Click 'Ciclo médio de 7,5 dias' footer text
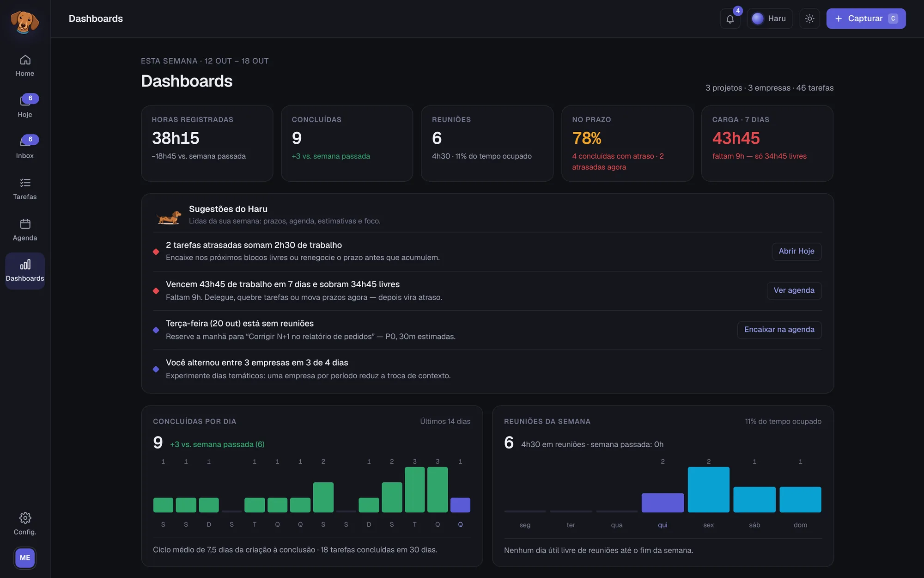924x578 pixels. (x=295, y=550)
